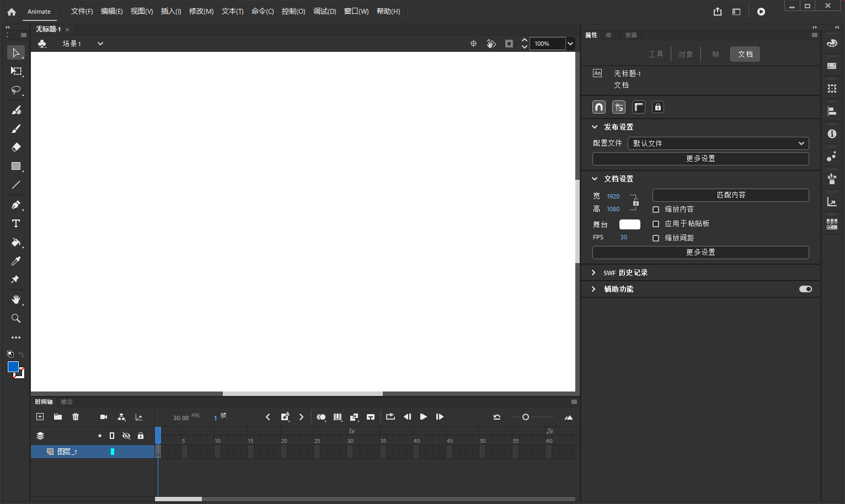845x504 pixels.
Task: Enable the 缩放内容 checkbox
Action: (656, 209)
